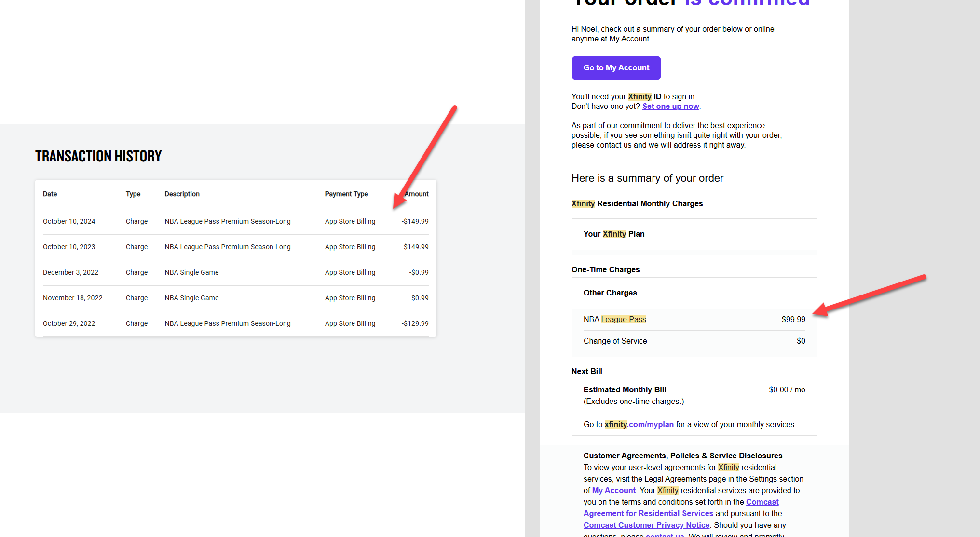The width and height of the screenshot is (980, 537).
Task: Open the Set one up now link
Action: [x=670, y=107]
